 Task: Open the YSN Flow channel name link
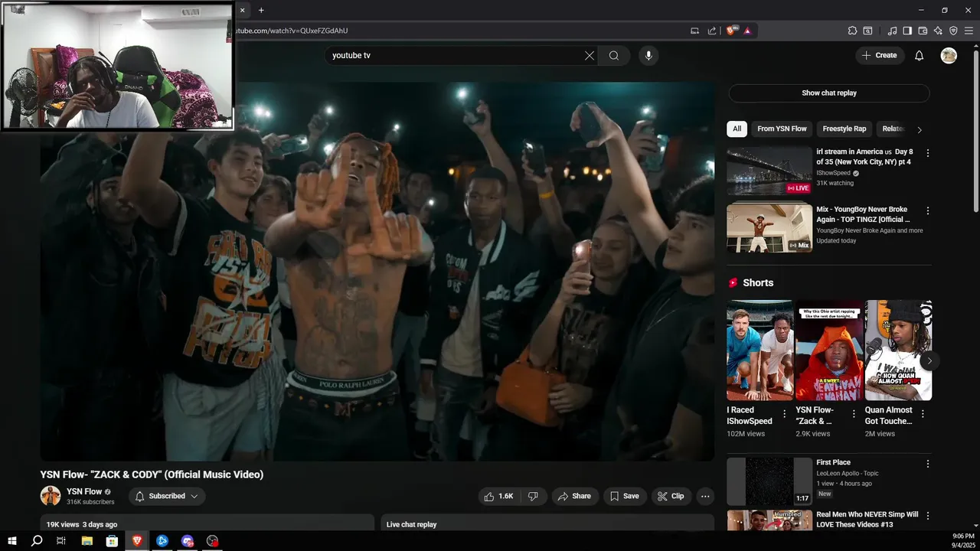click(x=84, y=491)
